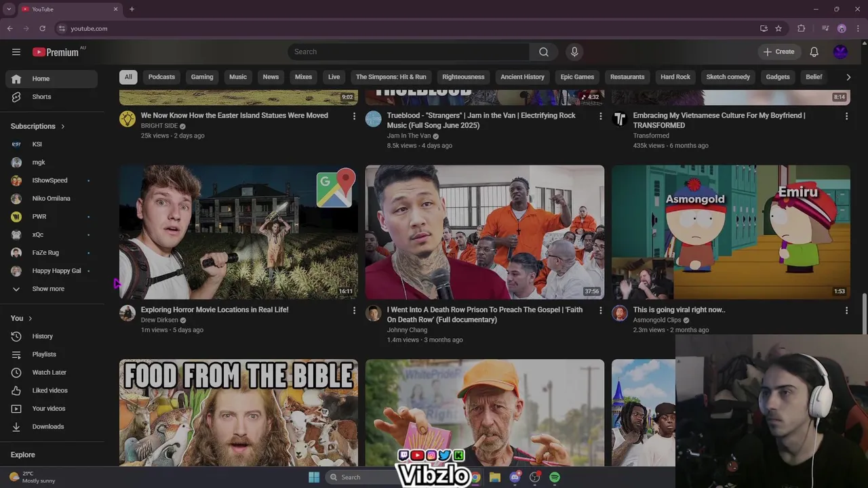Image resolution: width=868 pixels, height=488 pixels.
Task: Open Liked videos in the sidebar
Action: pos(52,390)
